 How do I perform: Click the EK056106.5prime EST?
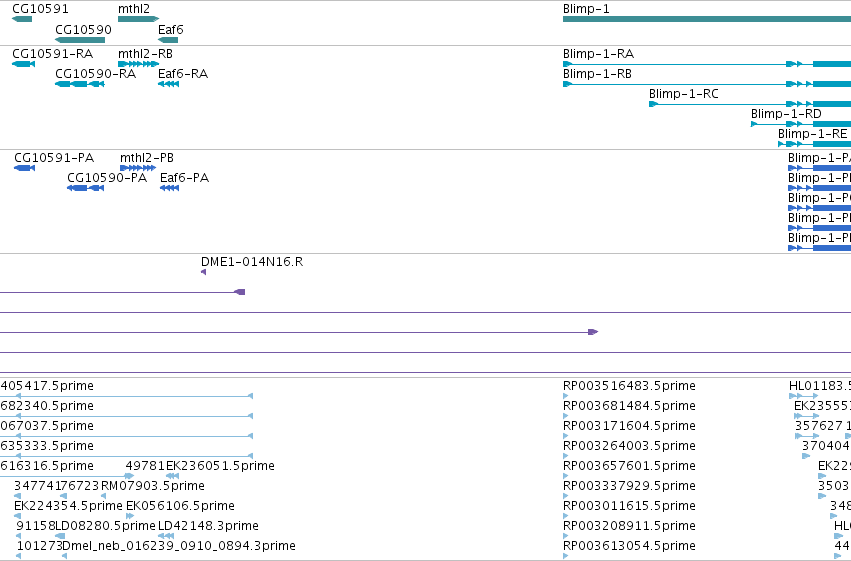coord(130,517)
